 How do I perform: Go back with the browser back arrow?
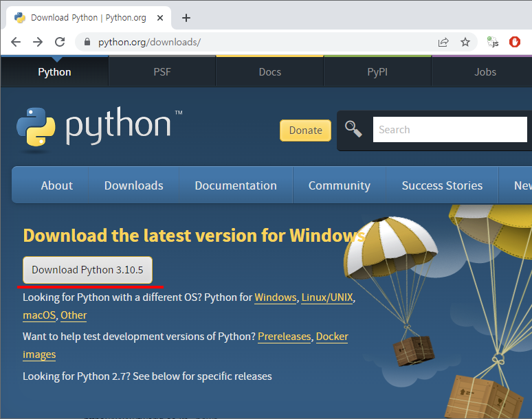pyautogui.click(x=16, y=42)
